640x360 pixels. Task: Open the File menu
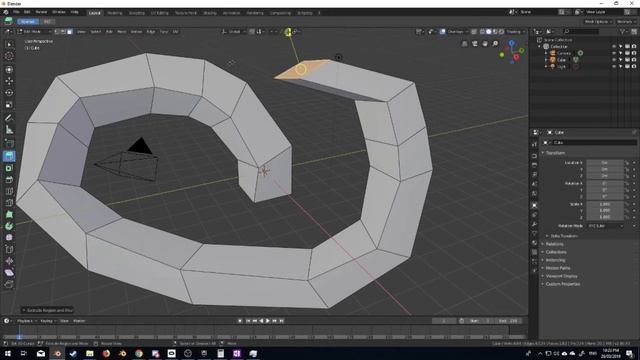pos(16,12)
